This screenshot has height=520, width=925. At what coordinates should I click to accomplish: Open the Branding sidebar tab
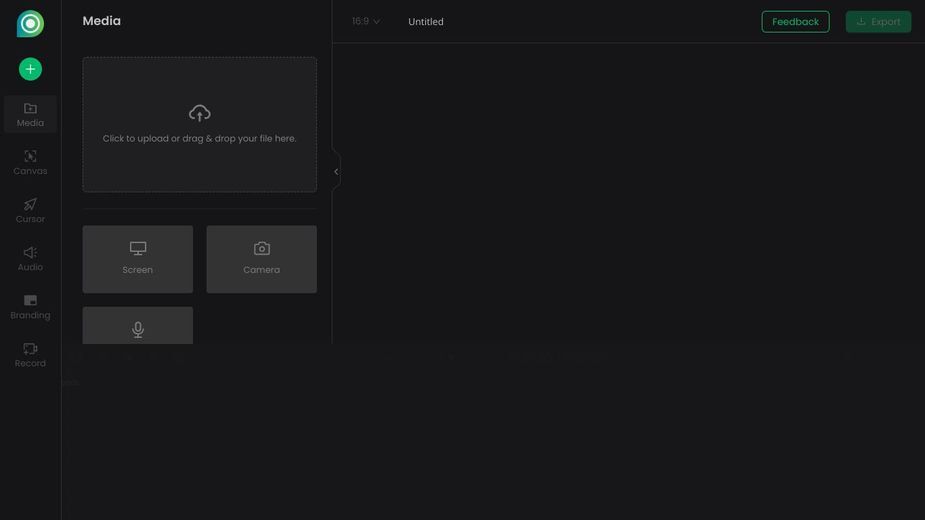coord(30,307)
